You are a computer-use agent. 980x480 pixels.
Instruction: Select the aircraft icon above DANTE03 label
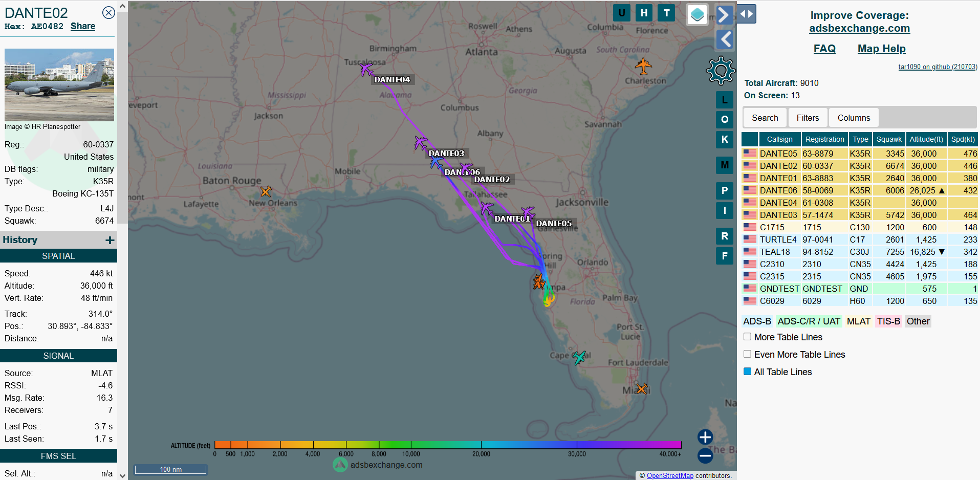click(421, 142)
